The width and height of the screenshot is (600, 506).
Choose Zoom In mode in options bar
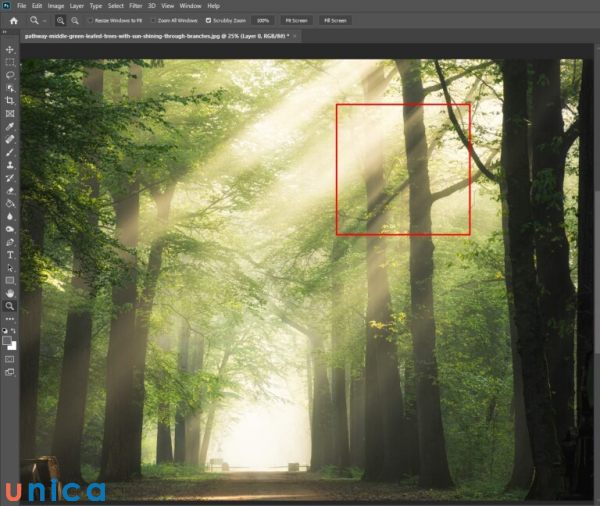click(60, 21)
